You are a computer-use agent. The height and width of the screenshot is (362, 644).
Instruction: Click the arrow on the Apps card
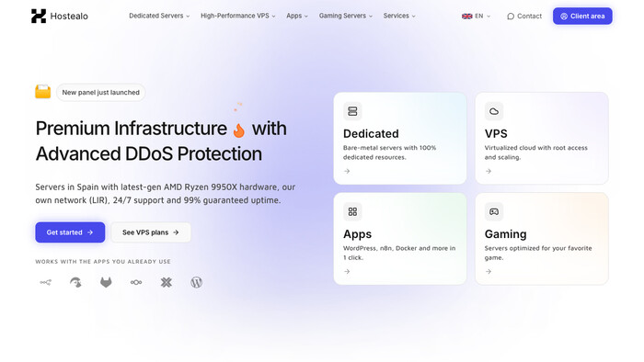(347, 271)
